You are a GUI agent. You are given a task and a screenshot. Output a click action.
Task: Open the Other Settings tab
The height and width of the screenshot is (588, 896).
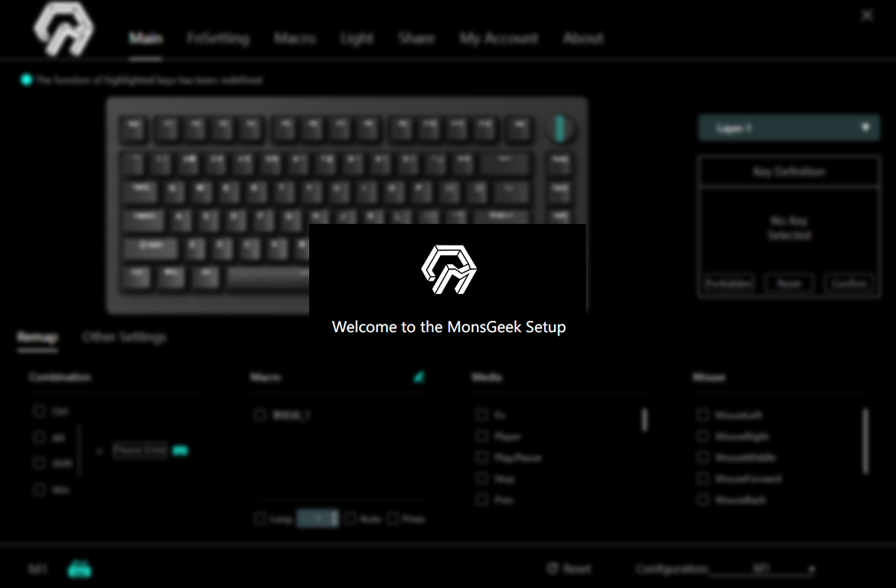coord(124,337)
